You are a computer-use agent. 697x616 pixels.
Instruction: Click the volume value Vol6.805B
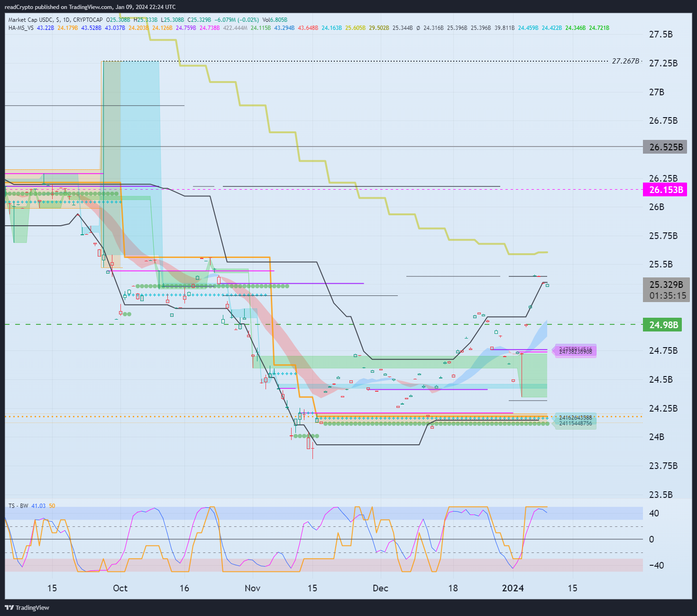(275, 20)
